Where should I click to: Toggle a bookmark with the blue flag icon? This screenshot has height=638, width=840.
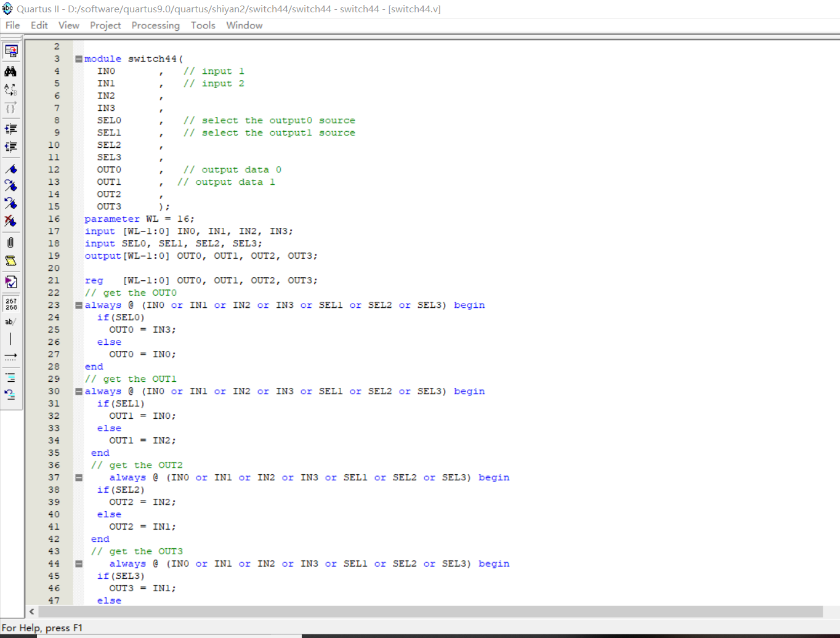(x=10, y=169)
